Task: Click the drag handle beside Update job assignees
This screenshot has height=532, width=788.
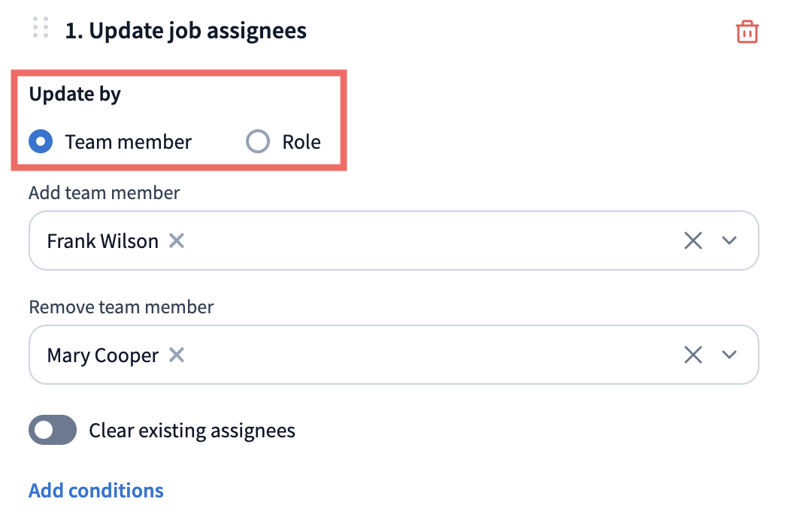Action: (x=41, y=28)
